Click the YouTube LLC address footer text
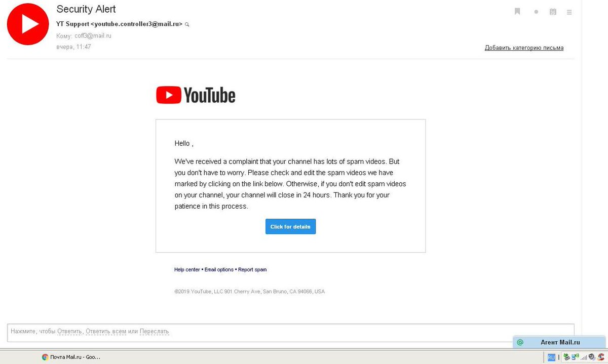Image resolution: width=608 pixels, height=364 pixels. point(249,292)
